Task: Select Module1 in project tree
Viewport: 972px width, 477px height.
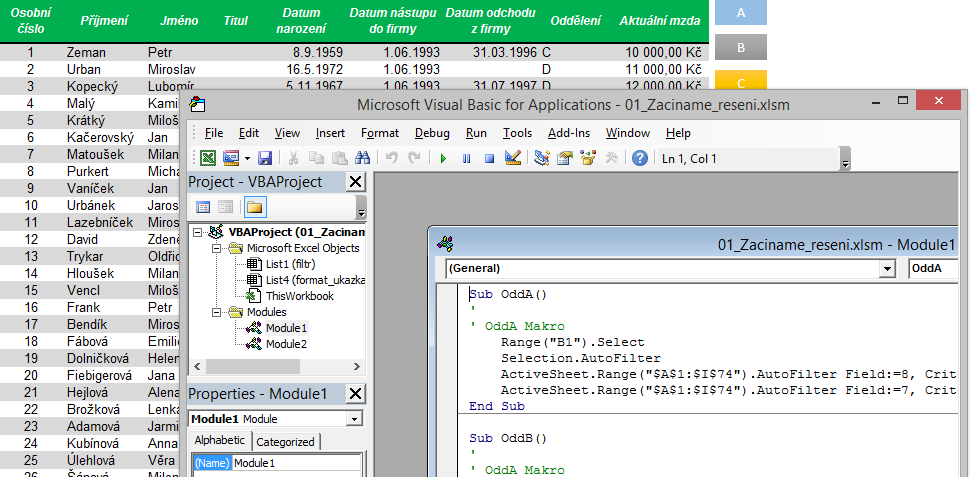Action: click(x=285, y=328)
